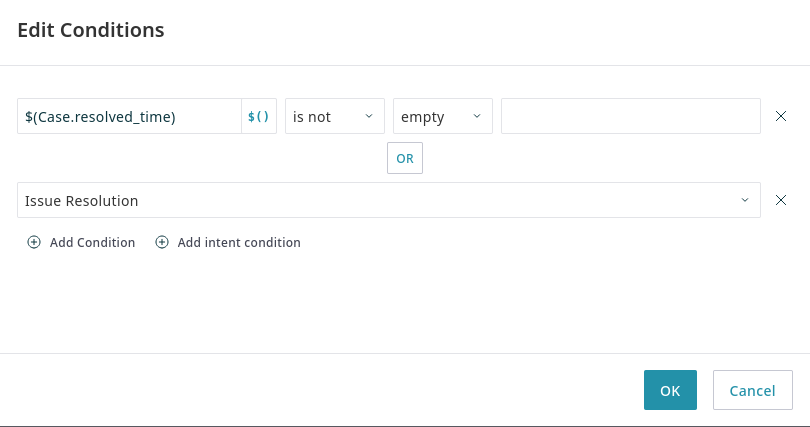Click empty dialog space beneath the Add links

coord(400,300)
